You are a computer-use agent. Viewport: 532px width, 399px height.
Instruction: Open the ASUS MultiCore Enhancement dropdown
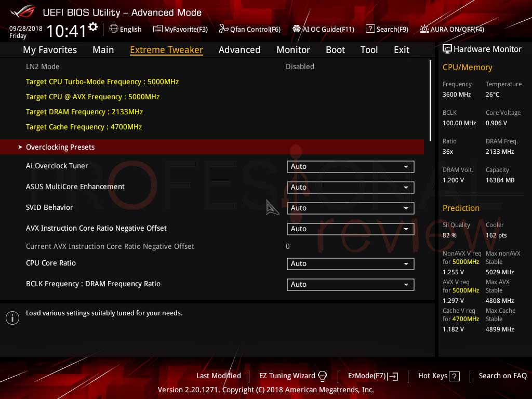[x=350, y=187]
